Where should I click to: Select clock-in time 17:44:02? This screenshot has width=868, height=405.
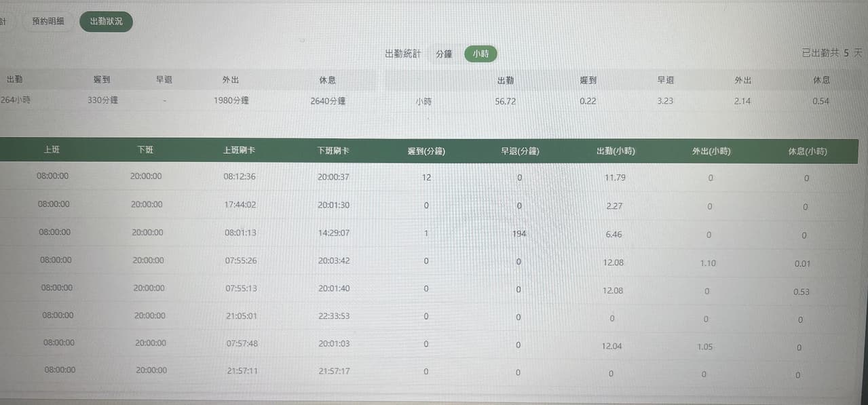tap(240, 204)
